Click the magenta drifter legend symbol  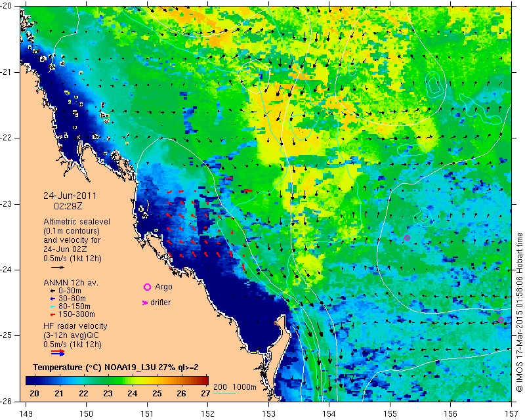(145, 303)
